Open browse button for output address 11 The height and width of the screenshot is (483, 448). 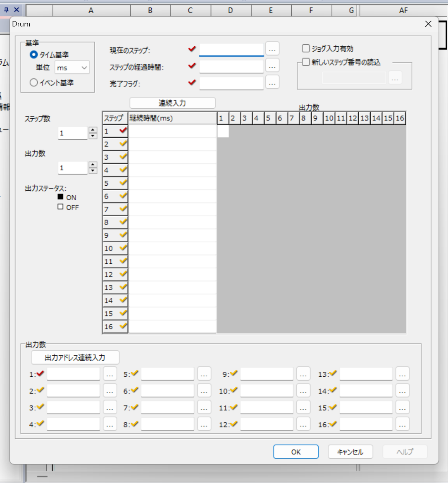click(x=303, y=408)
